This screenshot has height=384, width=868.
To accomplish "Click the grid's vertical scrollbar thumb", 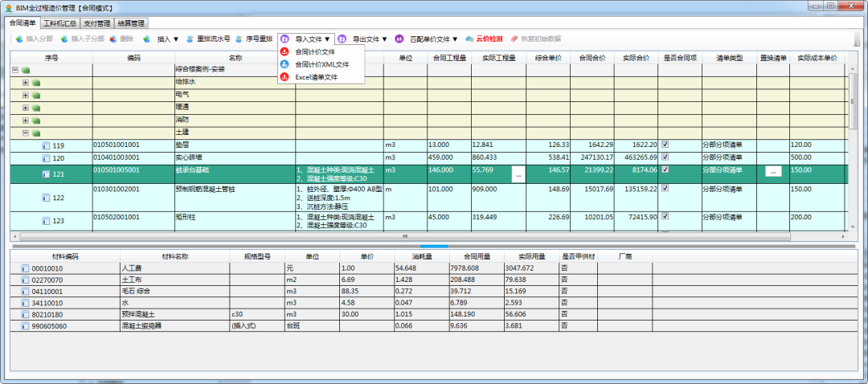I will tap(852, 100).
